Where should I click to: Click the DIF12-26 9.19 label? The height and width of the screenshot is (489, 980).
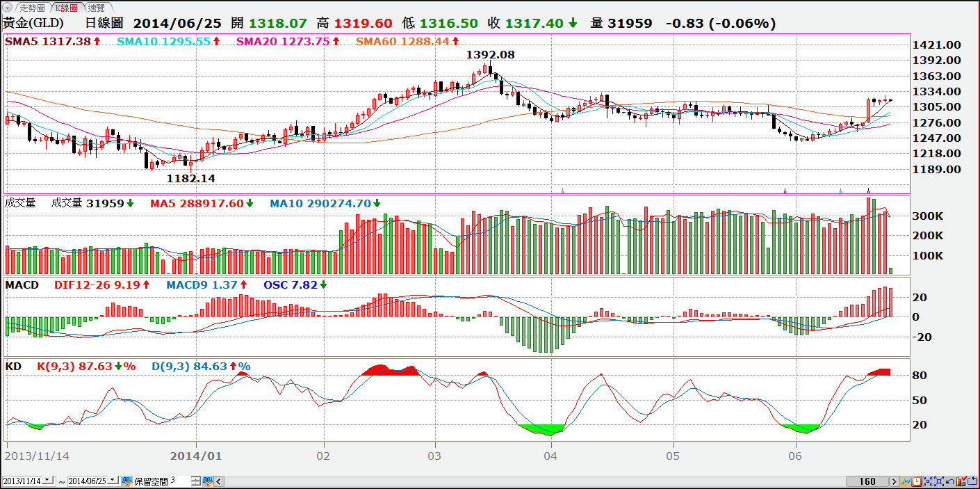pyautogui.click(x=102, y=285)
